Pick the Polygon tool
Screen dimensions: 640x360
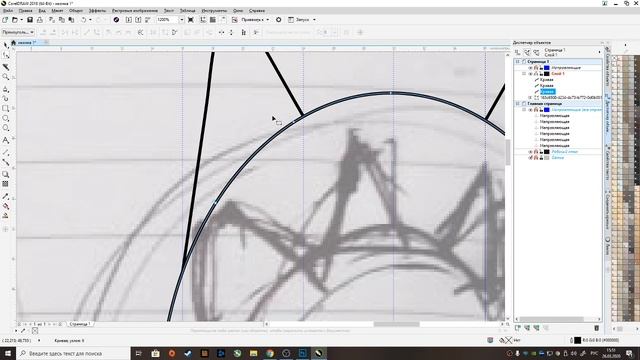(x=5, y=128)
